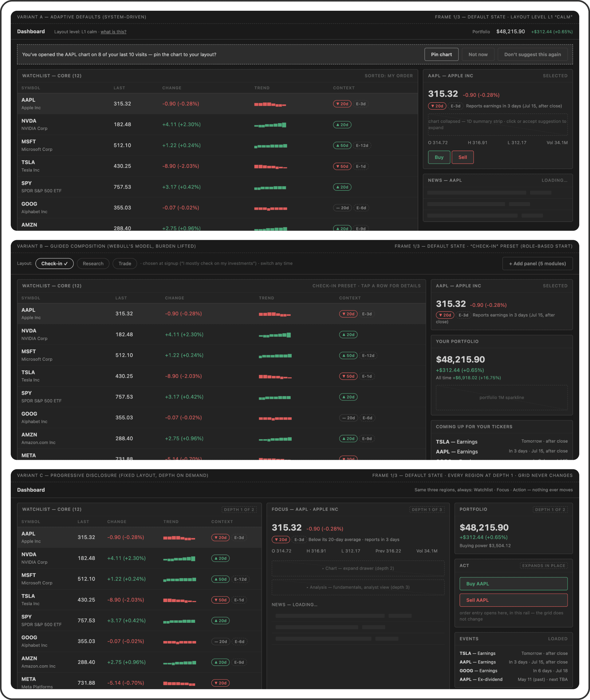Expand collapsed chart summary strip in Variant A
Screen dimensions: 590x700
pyautogui.click(x=498, y=124)
